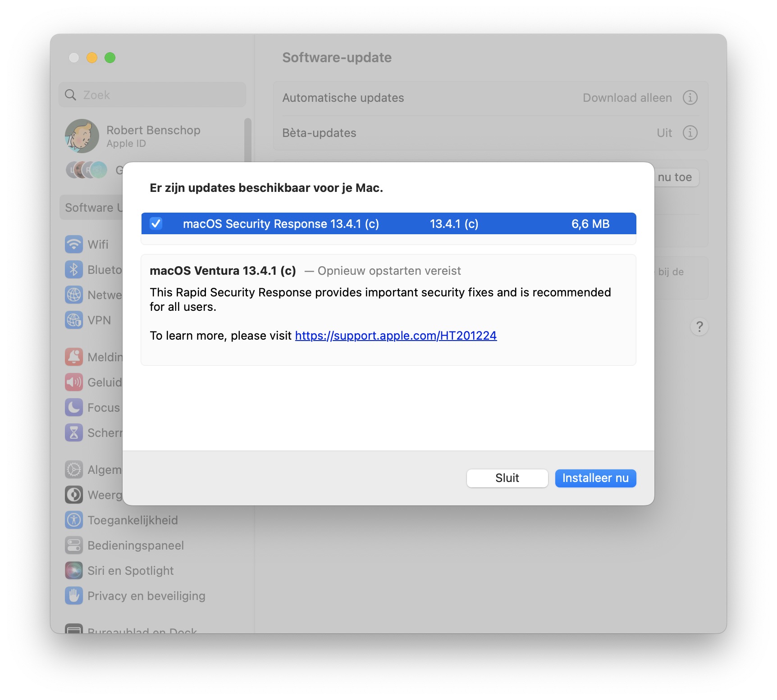Select Toegankelijkheid in the sidebar

click(x=152, y=520)
